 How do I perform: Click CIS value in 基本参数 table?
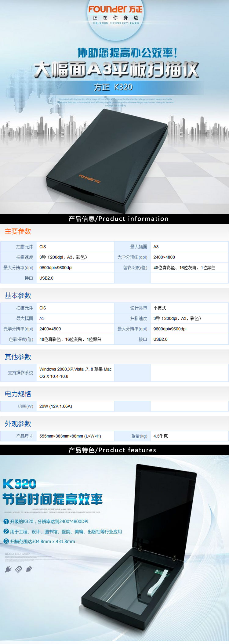tap(43, 308)
